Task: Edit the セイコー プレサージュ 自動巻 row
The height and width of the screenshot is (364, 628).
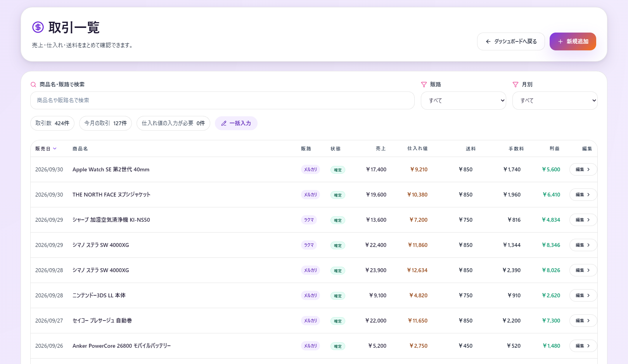Action: (x=583, y=321)
